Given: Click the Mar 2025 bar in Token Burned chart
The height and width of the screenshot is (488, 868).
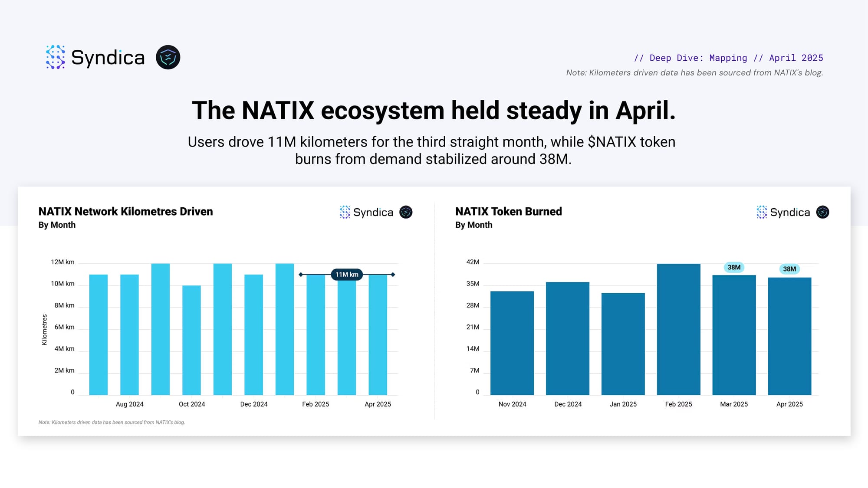Looking at the screenshot, I should [734, 335].
